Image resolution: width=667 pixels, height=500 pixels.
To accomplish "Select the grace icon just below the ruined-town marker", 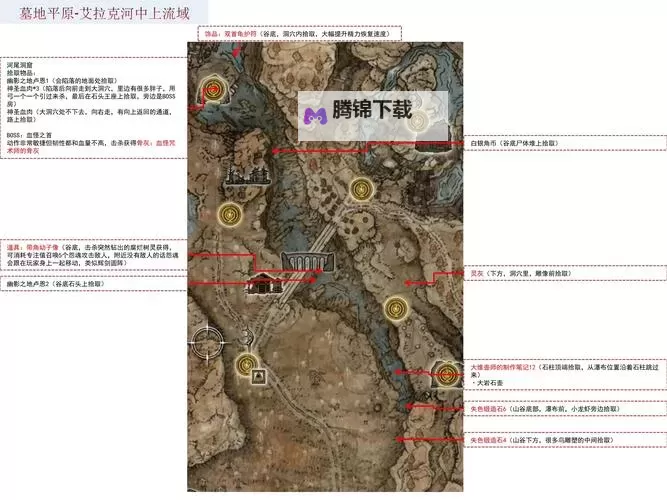I will tap(230, 214).
